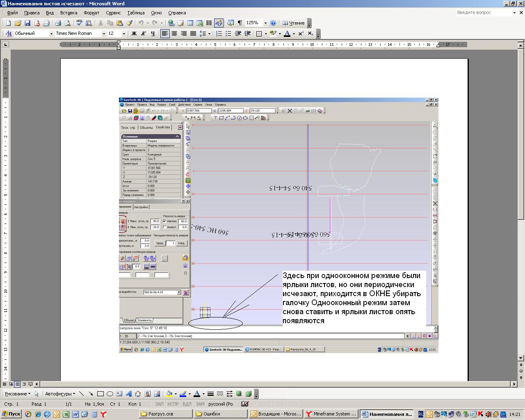The height and width of the screenshot is (420, 525).
Task: Expand the highlight color dropdown arrow
Action: tap(280, 34)
